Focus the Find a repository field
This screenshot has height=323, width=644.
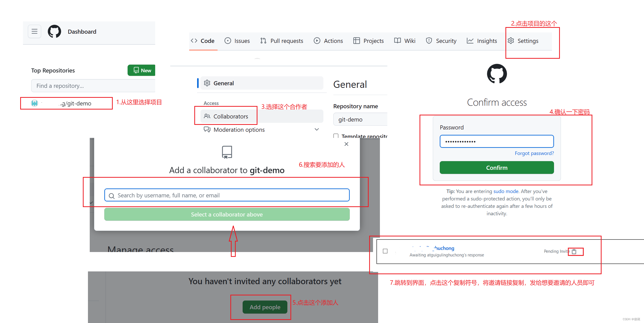tap(93, 86)
